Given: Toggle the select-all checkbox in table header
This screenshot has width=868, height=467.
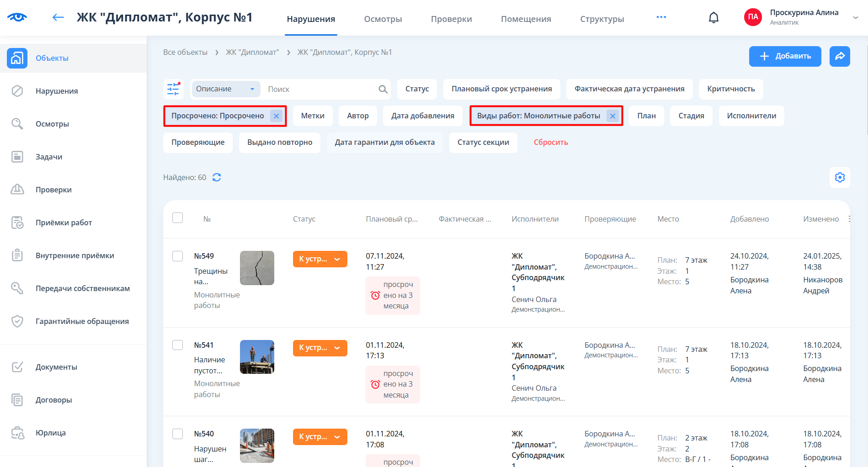Looking at the screenshot, I should click(178, 218).
